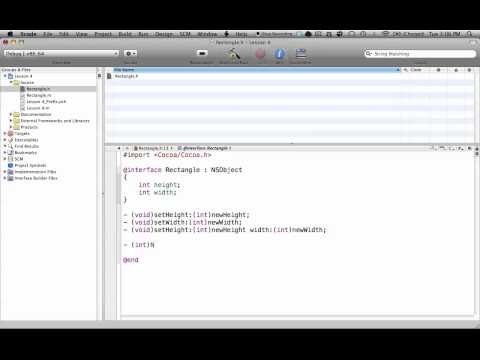Click the Executables icon in sidebar
Image resolution: width=480 pixels, height=360 pixels.
click(x=11, y=140)
